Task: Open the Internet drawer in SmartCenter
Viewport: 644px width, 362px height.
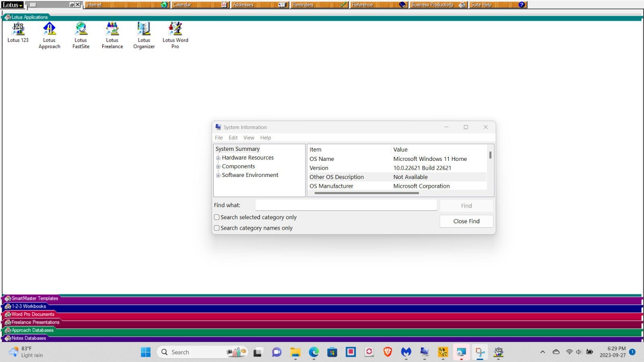Action: click(127, 5)
